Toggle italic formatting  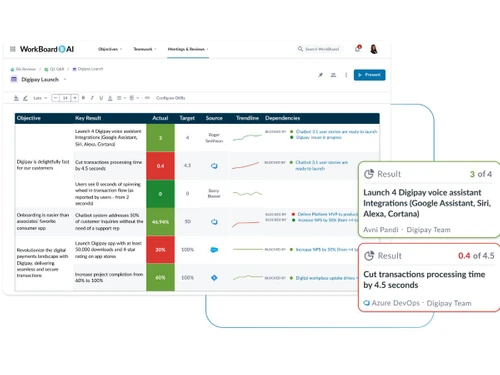click(92, 98)
